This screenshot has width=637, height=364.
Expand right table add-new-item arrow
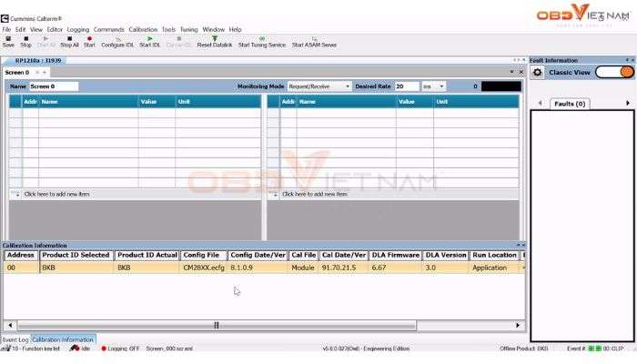point(275,194)
